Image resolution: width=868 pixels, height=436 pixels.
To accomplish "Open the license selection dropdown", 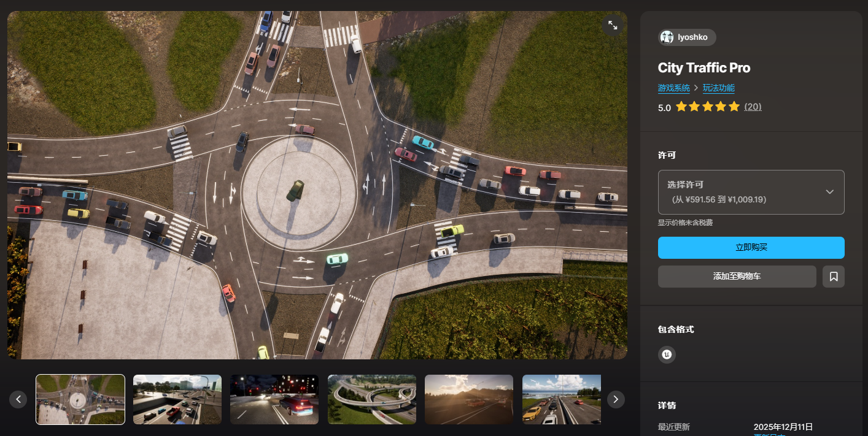I will click(x=751, y=192).
